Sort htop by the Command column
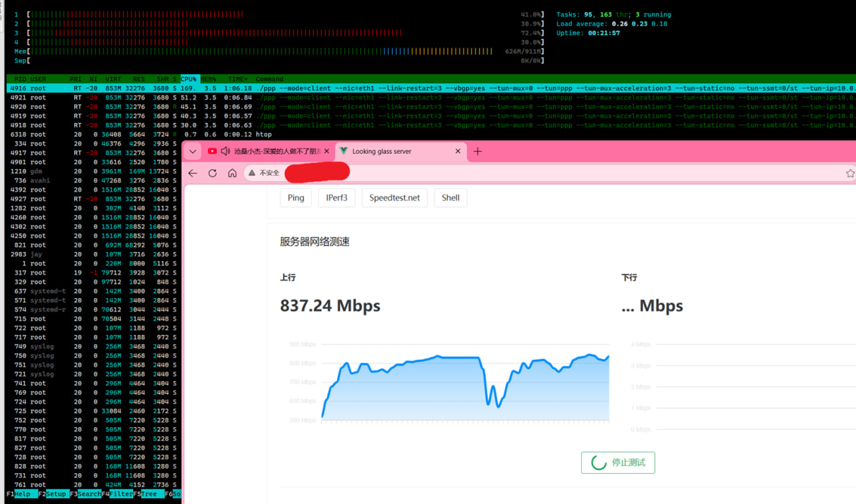The image size is (856, 504). [270, 79]
